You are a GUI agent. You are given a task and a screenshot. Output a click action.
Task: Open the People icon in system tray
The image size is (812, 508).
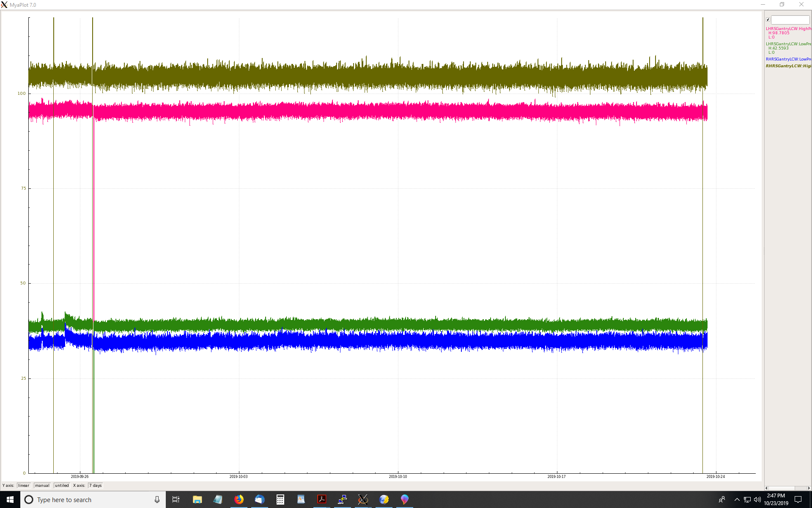[x=722, y=500]
